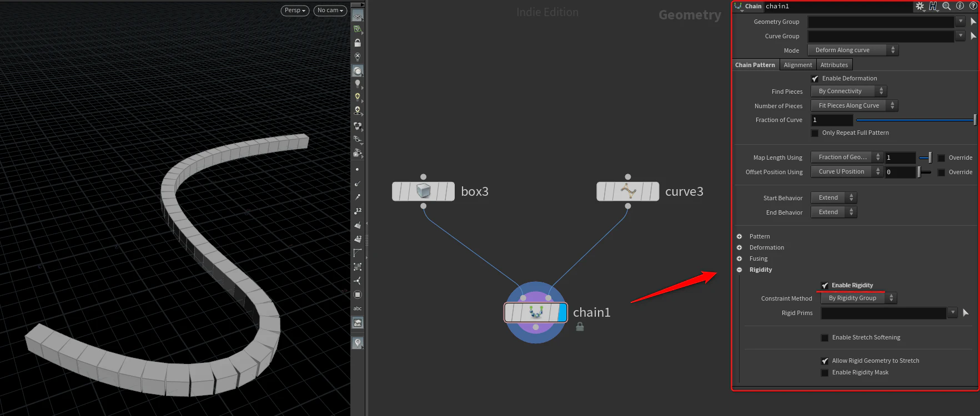This screenshot has height=416, width=980.
Task: Search parameters with the magnifier icon
Action: pos(947,6)
